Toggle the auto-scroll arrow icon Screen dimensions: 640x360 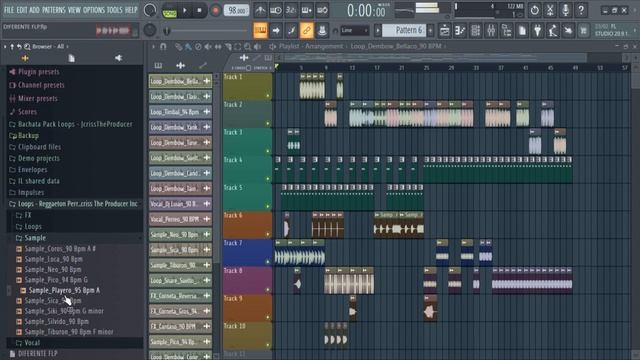pyautogui.click(x=276, y=30)
